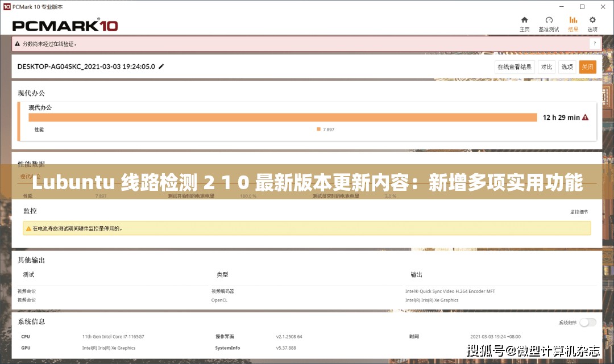Maximize the PCMark 10 window
Screen dimensions: 614x364
[582, 7]
